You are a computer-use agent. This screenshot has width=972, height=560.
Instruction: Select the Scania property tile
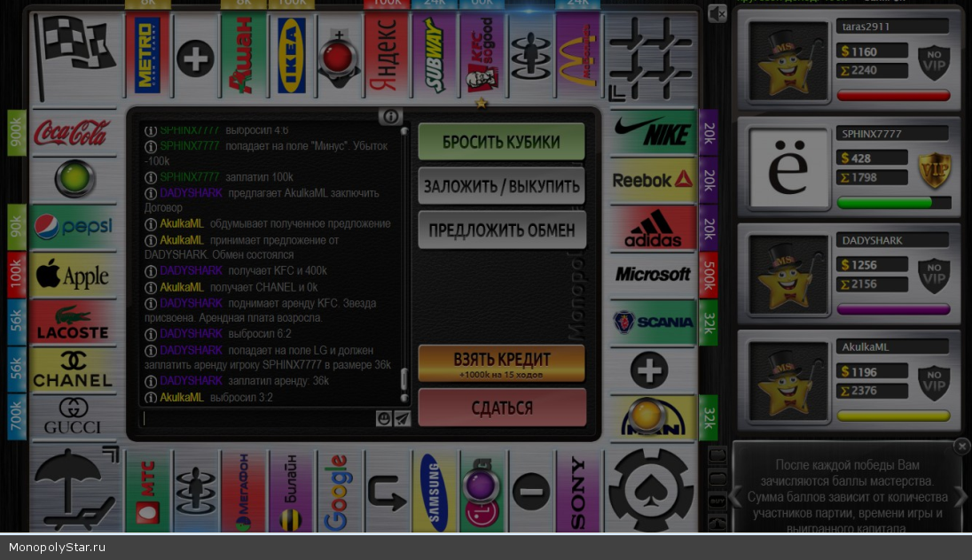point(653,323)
